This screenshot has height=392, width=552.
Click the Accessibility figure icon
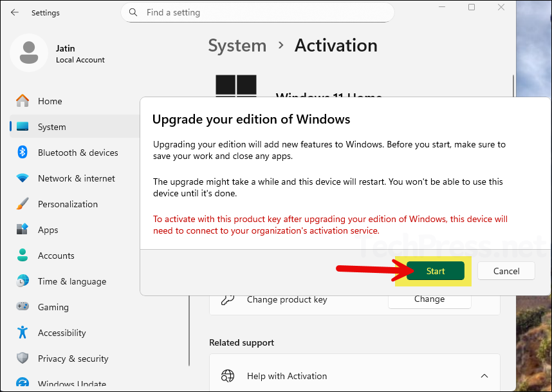(23, 332)
